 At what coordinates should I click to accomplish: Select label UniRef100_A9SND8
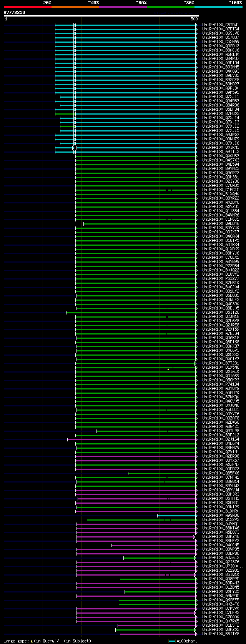coord(221,515)
